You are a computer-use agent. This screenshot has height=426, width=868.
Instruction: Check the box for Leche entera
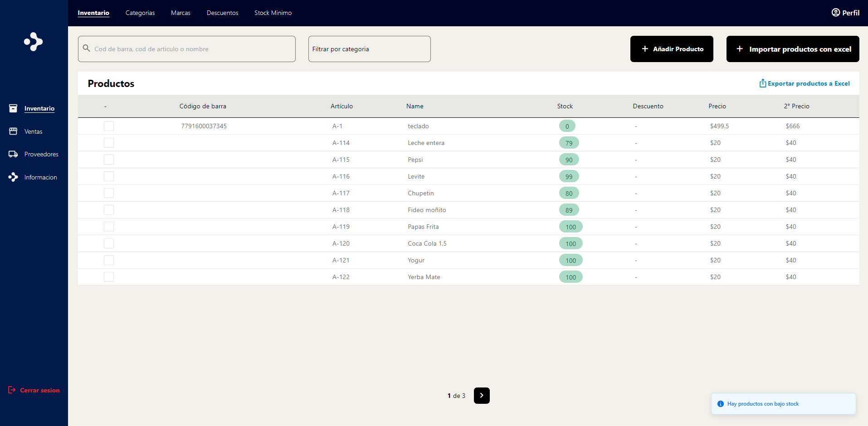pyautogui.click(x=109, y=143)
